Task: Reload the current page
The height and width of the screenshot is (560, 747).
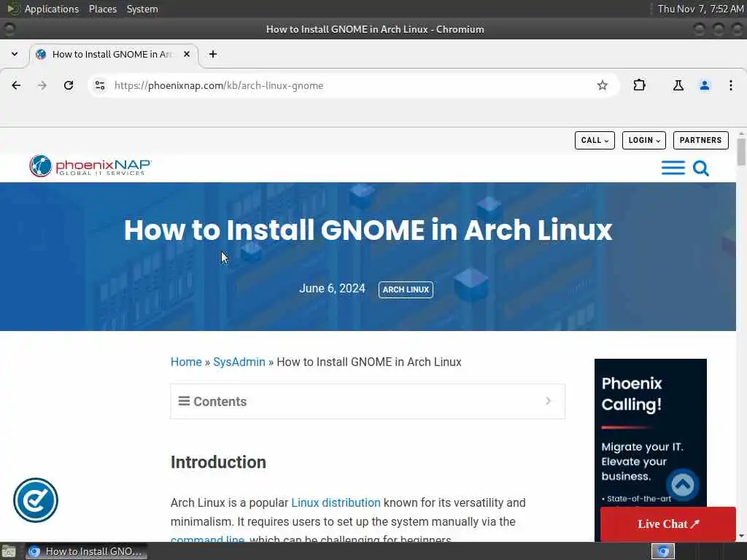Action: 69,85
